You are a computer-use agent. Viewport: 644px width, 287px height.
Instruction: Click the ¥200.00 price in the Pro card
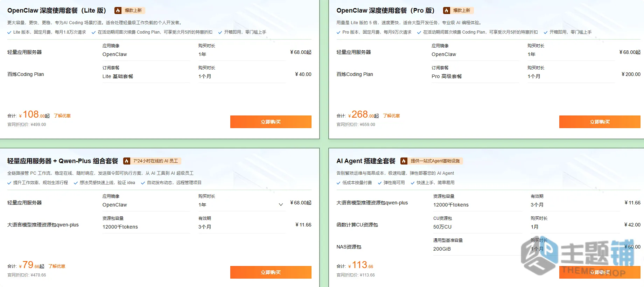pos(631,74)
